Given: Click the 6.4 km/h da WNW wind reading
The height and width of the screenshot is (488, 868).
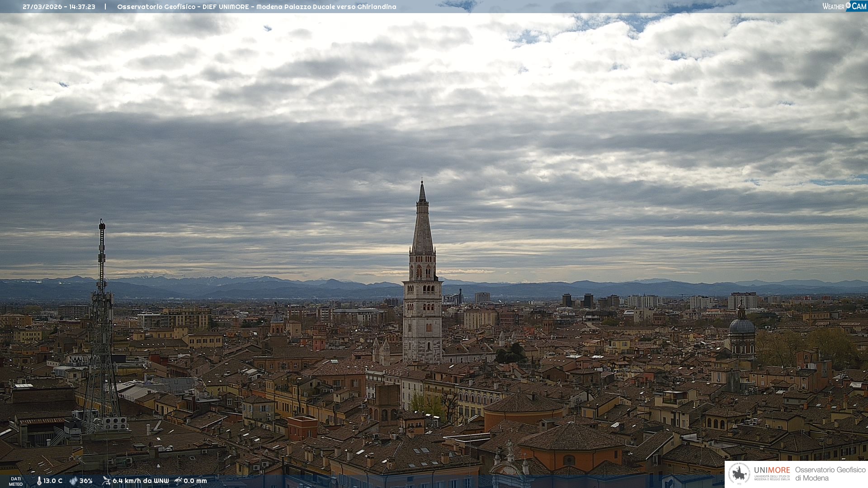Looking at the screenshot, I should pos(141,481).
